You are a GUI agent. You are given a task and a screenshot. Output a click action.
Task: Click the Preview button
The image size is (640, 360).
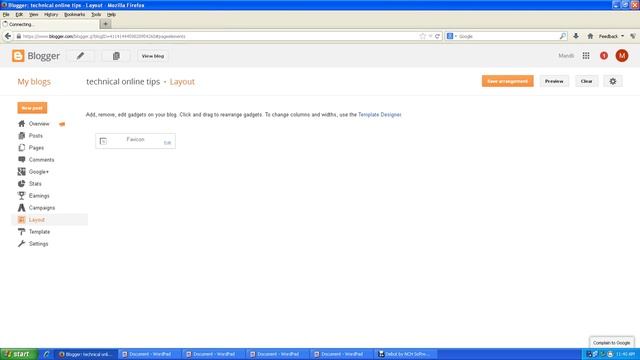coord(554,81)
